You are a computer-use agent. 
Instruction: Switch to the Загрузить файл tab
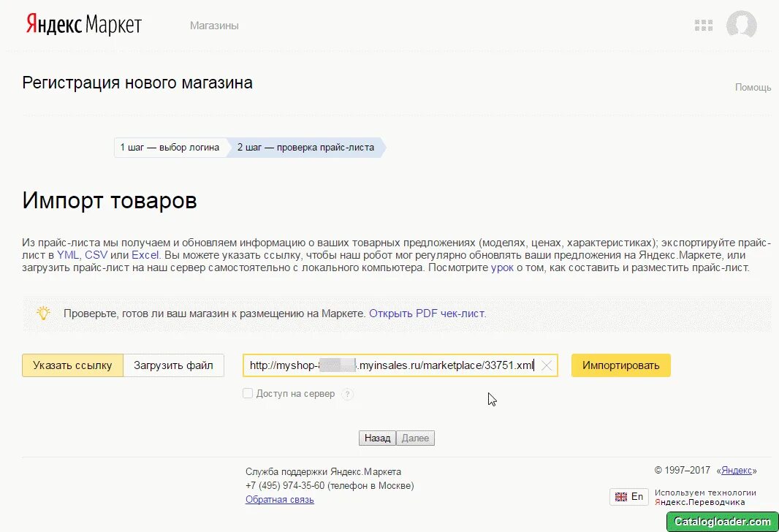(173, 365)
